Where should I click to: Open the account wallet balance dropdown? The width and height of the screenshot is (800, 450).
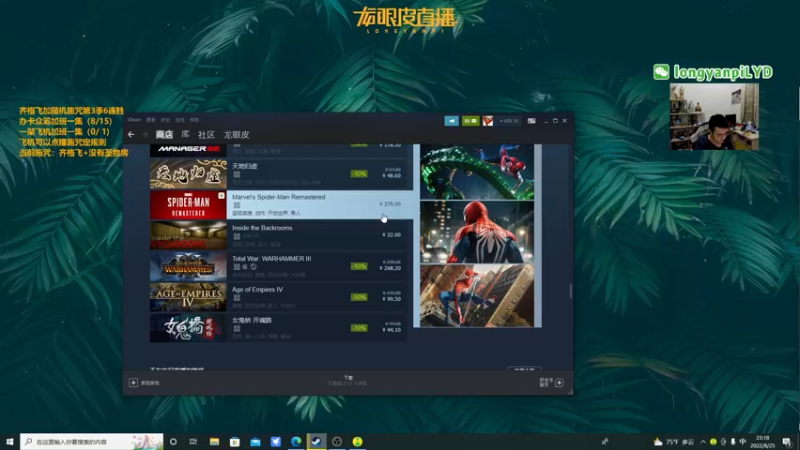[x=509, y=121]
